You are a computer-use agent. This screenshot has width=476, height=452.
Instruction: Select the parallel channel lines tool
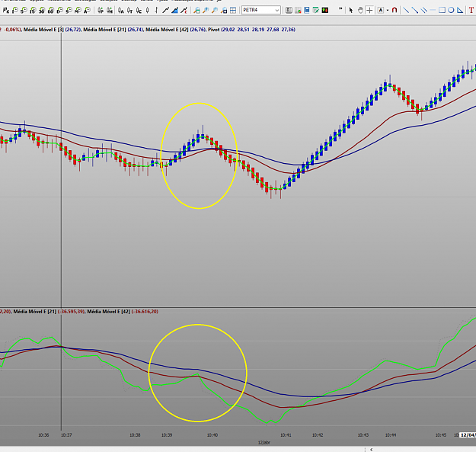point(423,11)
